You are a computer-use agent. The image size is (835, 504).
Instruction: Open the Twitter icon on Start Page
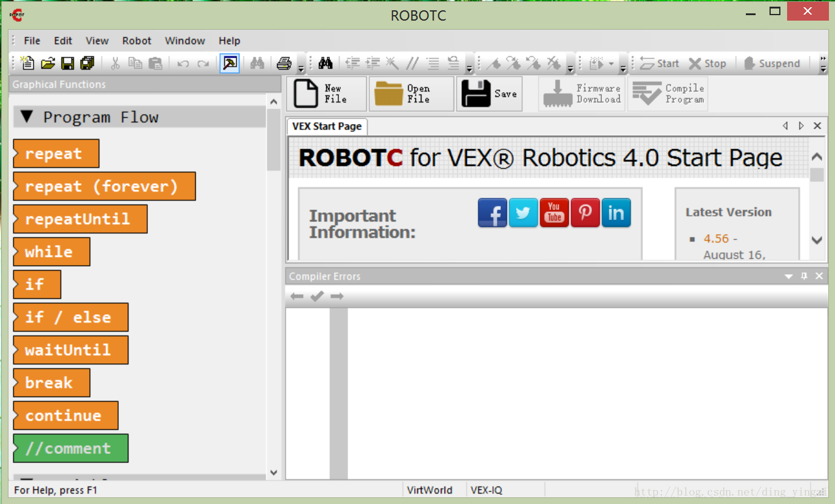[x=523, y=213]
